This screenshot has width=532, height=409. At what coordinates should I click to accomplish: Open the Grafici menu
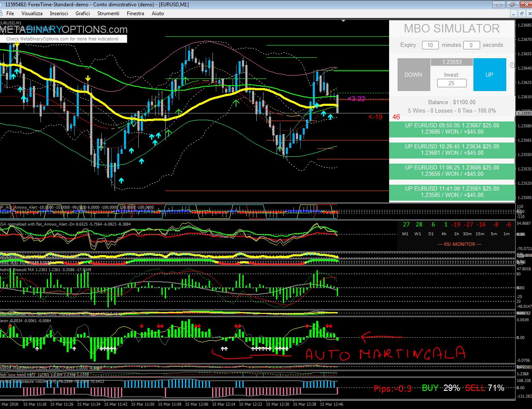pyautogui.click(x=83, y=13)
